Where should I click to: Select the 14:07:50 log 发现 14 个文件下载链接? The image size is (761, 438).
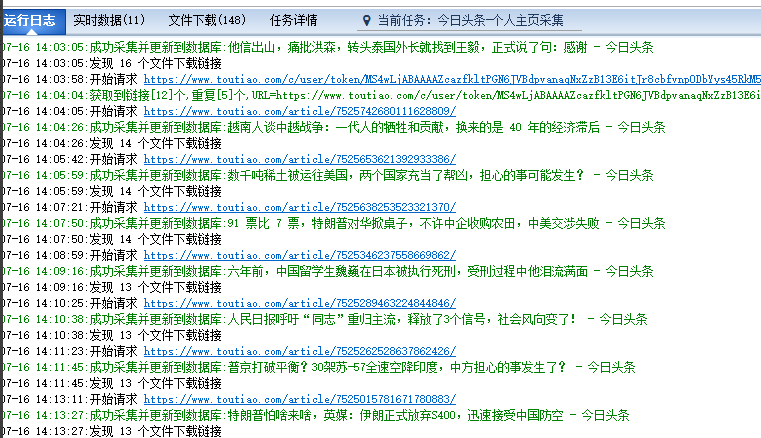pos(111,239)
